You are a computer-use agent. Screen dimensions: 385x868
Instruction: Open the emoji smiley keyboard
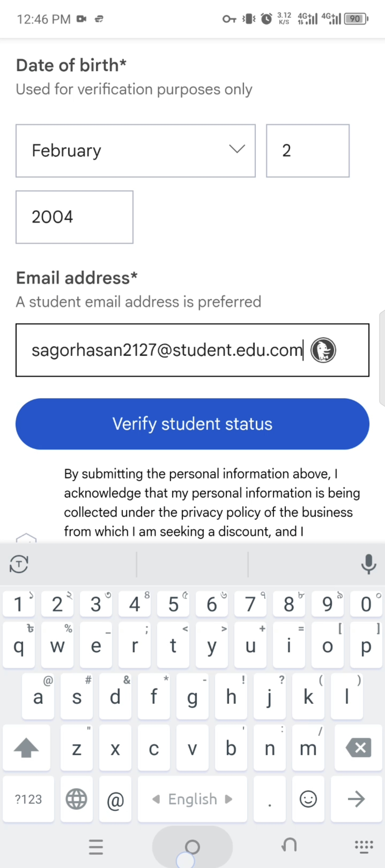(x=308, y=799)
